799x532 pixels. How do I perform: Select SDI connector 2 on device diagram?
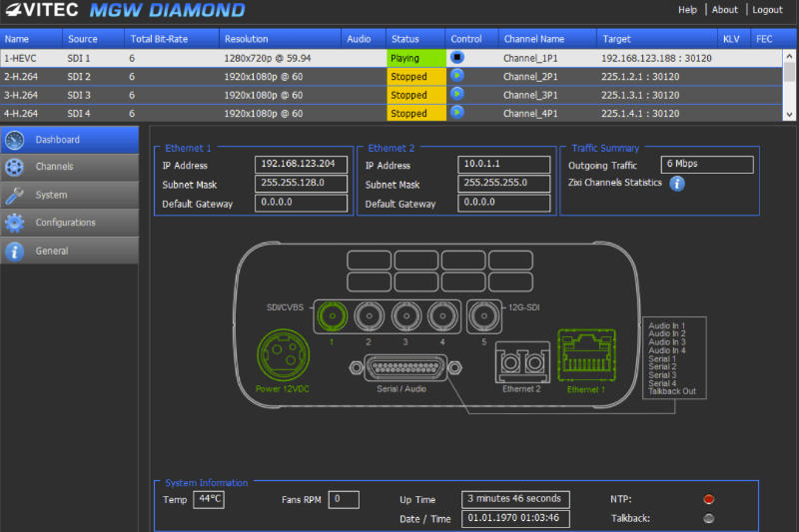(x=369, y=316)
